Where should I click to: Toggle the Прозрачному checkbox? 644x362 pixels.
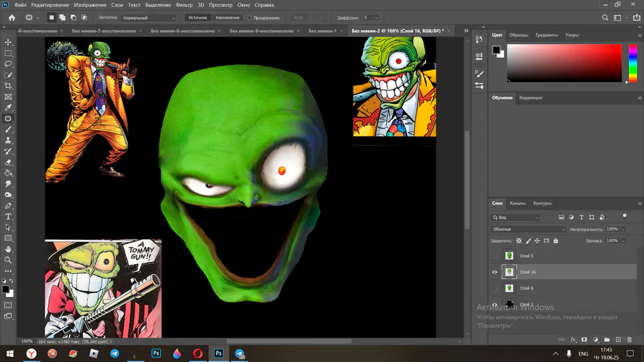[249, 18]
